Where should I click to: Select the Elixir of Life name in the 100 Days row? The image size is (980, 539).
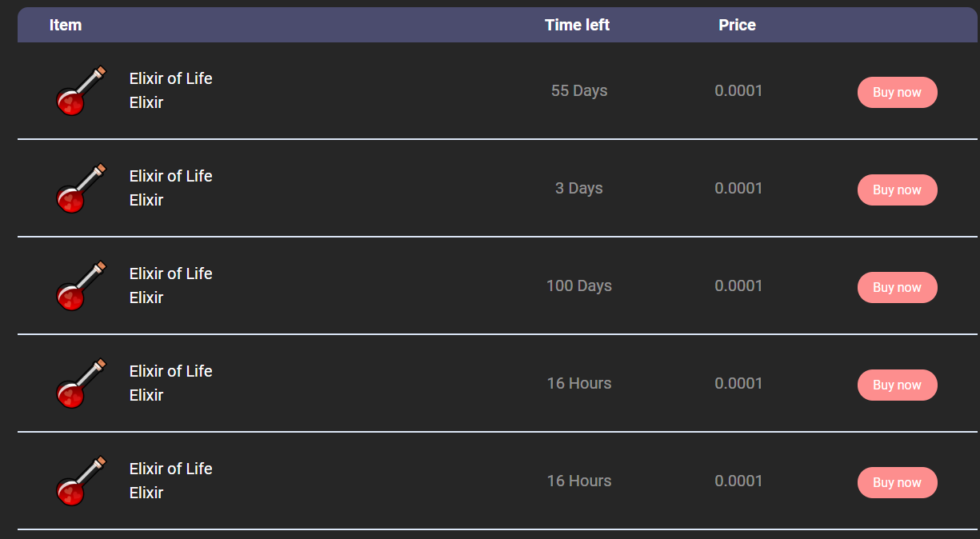point(170,273)
